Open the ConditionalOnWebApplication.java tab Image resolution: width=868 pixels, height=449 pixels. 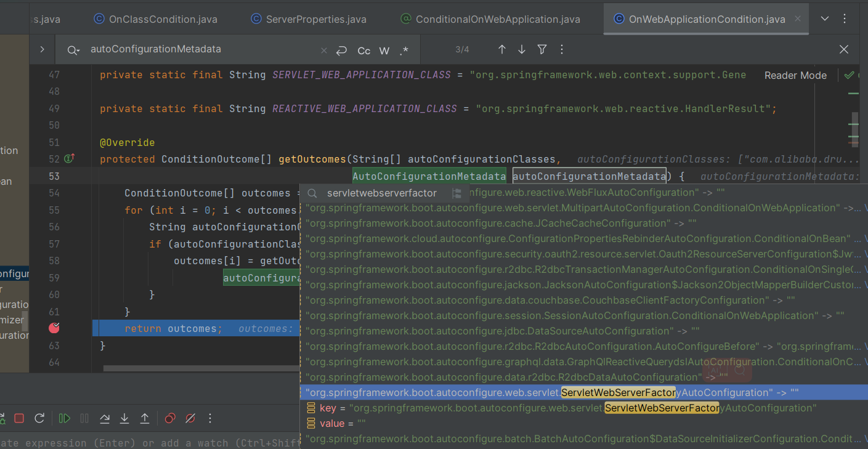497,19
